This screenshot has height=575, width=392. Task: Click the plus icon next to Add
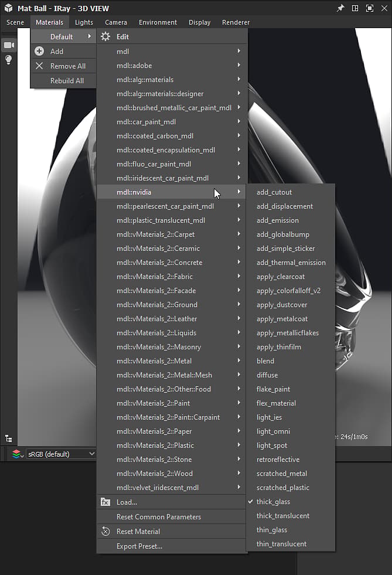pyautogui.click(x=39, y=51)
